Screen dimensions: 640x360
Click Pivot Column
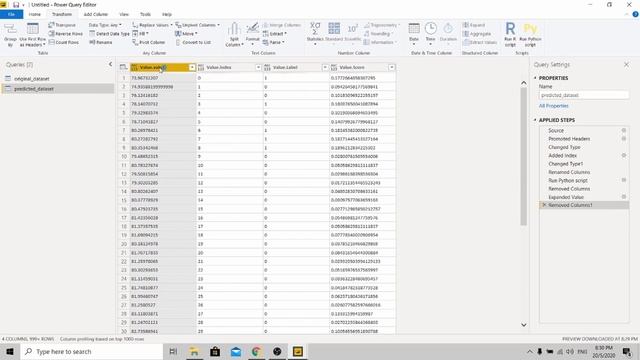pos(149,42)
